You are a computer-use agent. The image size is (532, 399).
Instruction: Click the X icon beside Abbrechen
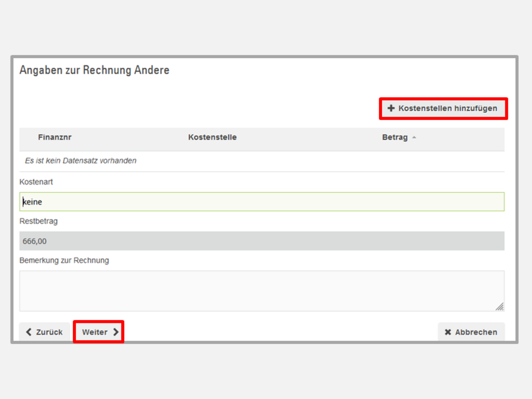tap(448, 332)
